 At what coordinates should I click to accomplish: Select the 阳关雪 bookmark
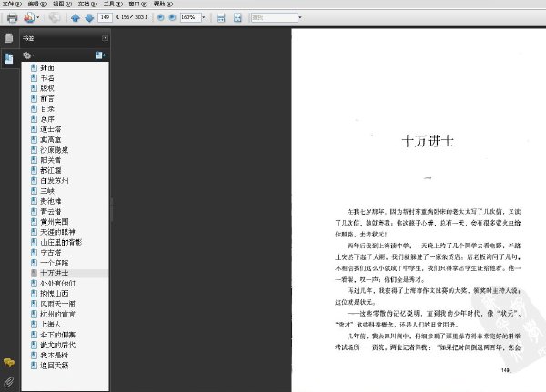tap(50, 160)
